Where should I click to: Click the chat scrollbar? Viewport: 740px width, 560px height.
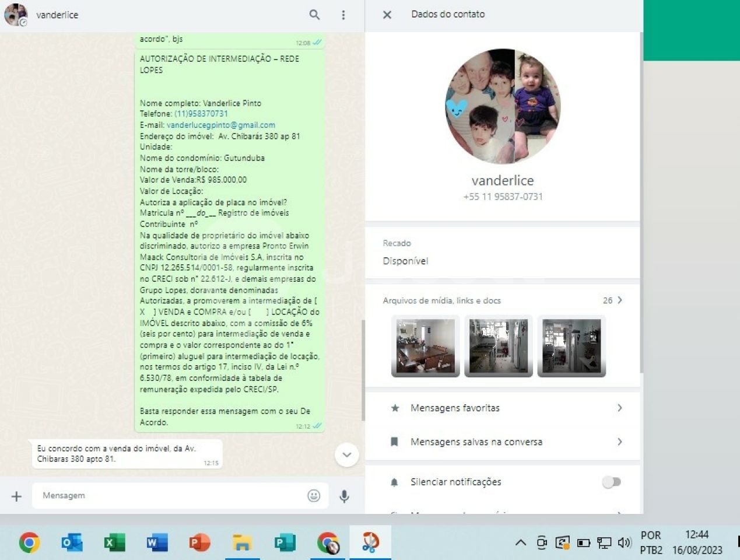tap(363, 370)
